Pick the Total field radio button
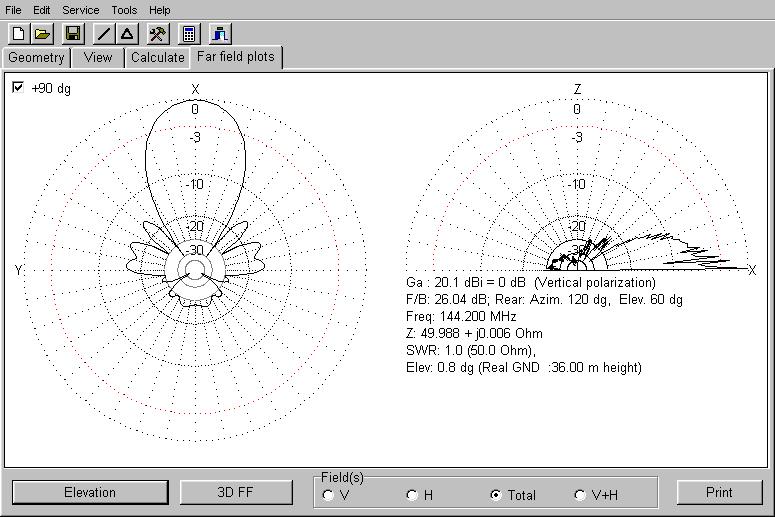775x517 pixels. (496, 495)
